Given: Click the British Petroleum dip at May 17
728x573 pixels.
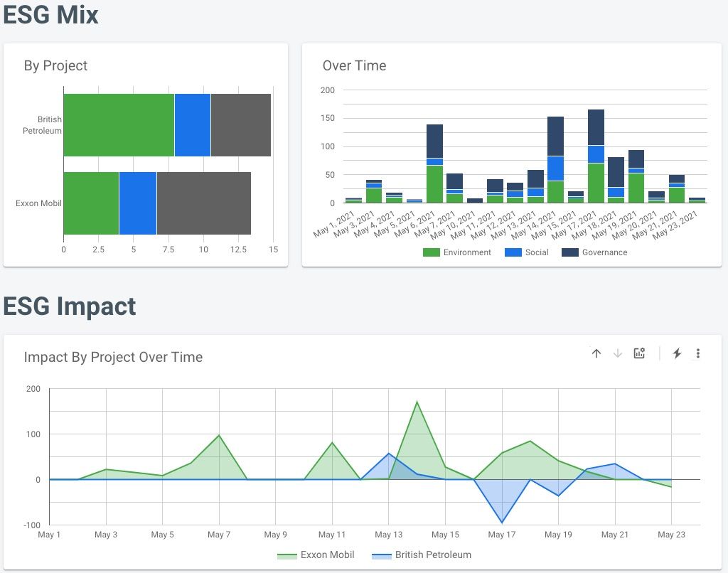Looking at the screenshot, I should (502, 523).
